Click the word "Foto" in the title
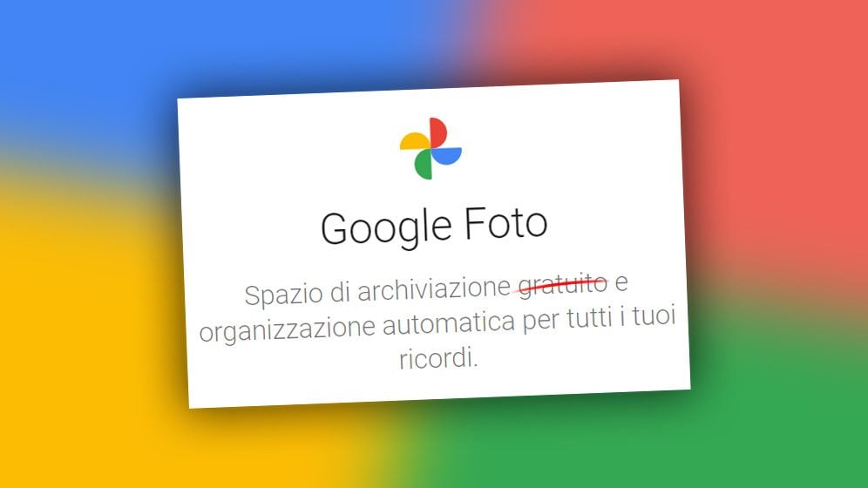 [x=505, y=222]
